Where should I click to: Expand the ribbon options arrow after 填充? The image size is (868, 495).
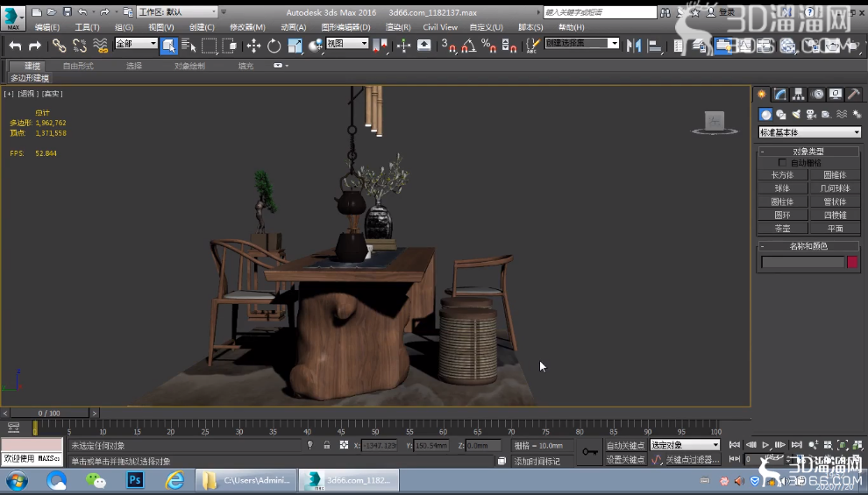281,65
